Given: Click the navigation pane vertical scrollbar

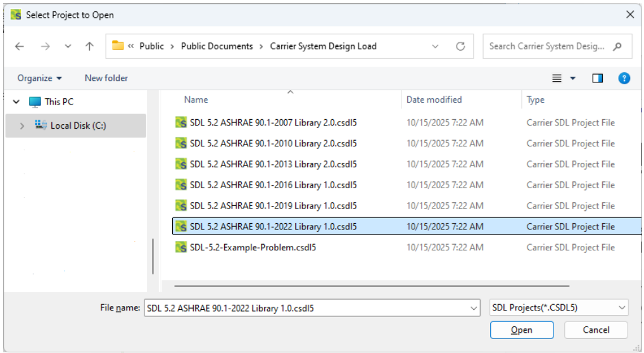Looking at the screenshot, I should 153,257.
